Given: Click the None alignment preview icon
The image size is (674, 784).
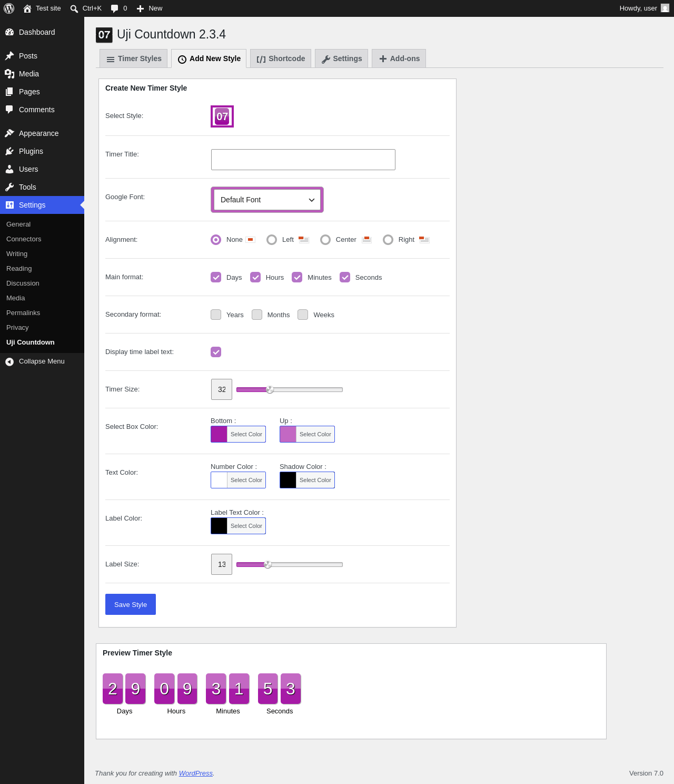Looking at the screenshot, I should [251, 240].
